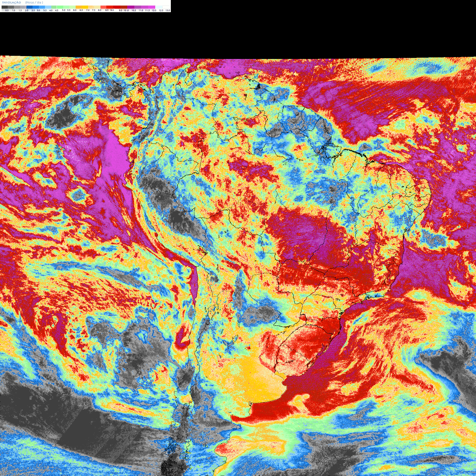476x476 pixels.
Task: Click the '(Horas / dia)' unit label
Action: tap(34, 2)
